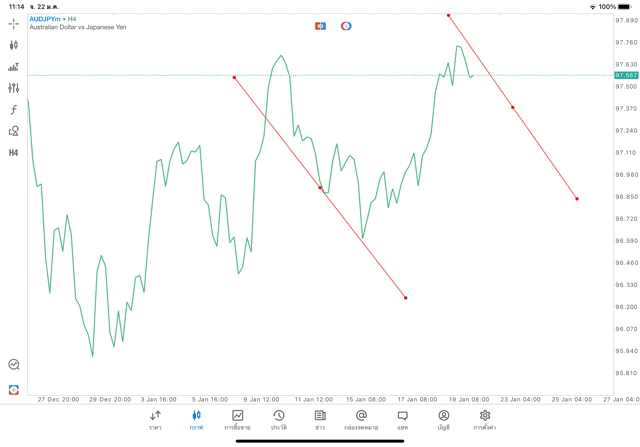Screen dimensions: 640x447
Task: Open the ประวัติ (History) tab
Action: pyautogui.click(x=278, y=420)
